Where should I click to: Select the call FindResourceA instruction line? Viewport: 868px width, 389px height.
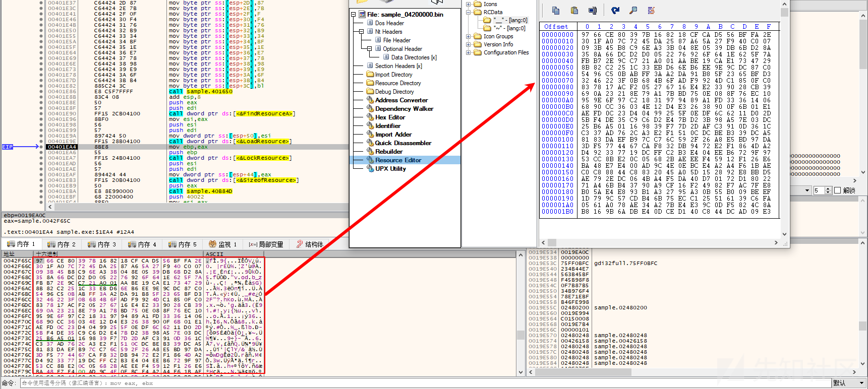(231, 114)
